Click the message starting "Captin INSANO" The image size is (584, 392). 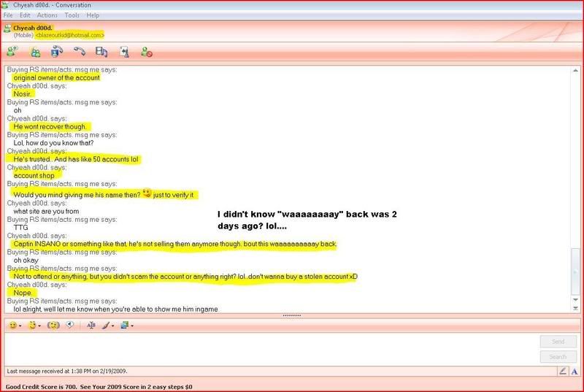(175, 244)
